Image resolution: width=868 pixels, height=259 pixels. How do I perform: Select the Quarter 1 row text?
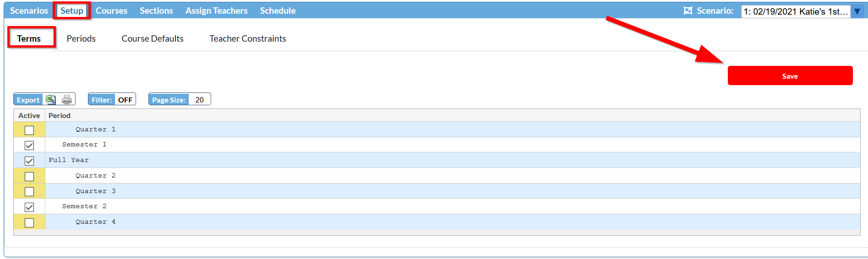coord(95,129)
